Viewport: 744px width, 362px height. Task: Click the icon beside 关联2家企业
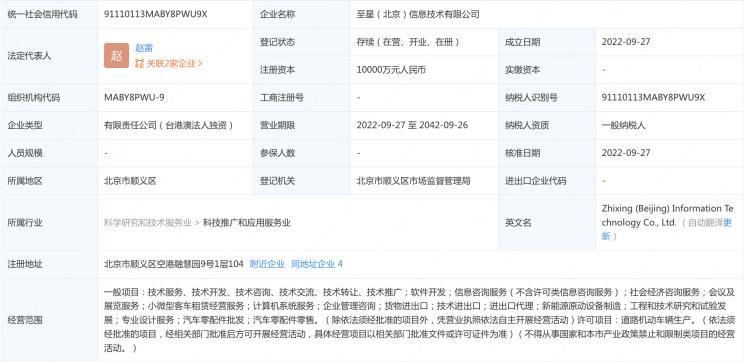139,63
